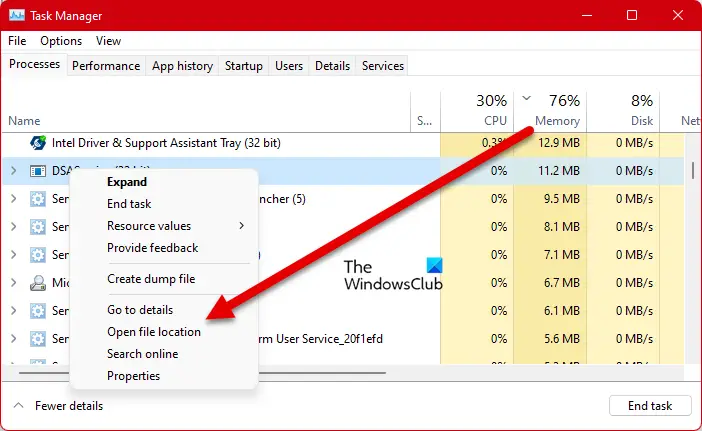Click the gear icon of the 6.1 MB service row
702x431 pixels.
tap(38, 311)
